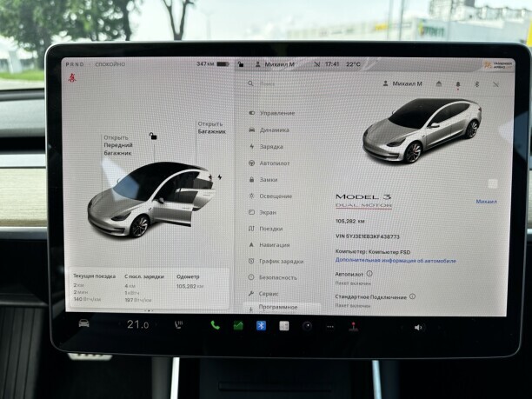
Task: Open the Динамика menu
Action: pyautogui.click(x=269, y=130)
